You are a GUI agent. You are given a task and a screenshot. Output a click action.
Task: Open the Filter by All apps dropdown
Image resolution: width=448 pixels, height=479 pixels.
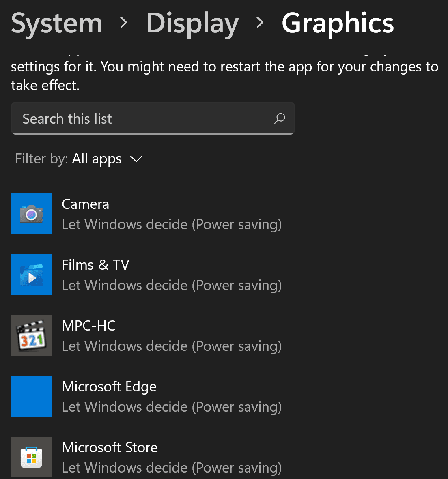pyautogui.click(x=79, y=159)
